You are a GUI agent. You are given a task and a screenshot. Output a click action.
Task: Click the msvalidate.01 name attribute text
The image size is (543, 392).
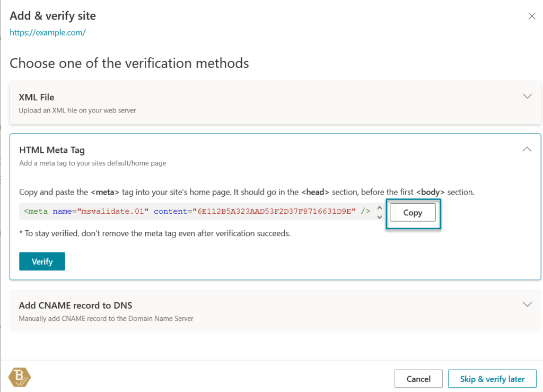[113, 212]
